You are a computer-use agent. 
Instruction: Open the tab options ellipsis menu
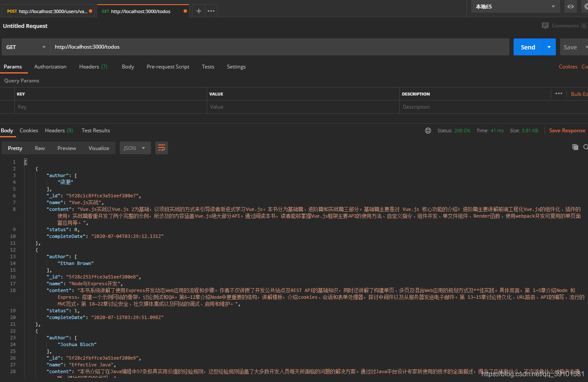point(211,11)
